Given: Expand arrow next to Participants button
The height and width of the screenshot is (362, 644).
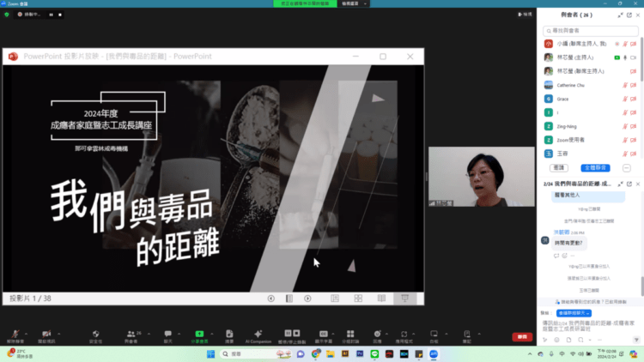Looking at the screenshot, I should click(149, 334).
